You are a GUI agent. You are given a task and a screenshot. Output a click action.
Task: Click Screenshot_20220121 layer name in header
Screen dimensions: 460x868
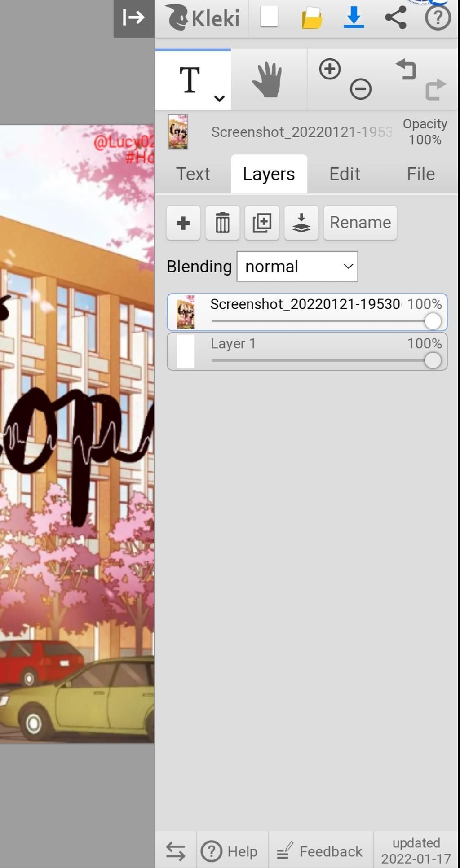301,132
